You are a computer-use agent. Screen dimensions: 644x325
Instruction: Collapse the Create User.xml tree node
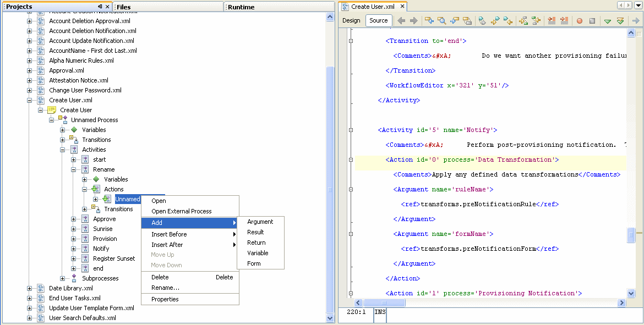click(30, 100)
